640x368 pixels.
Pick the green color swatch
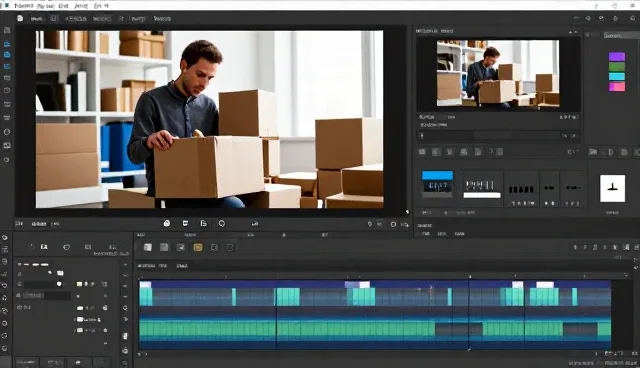click(x=617, y=67)
